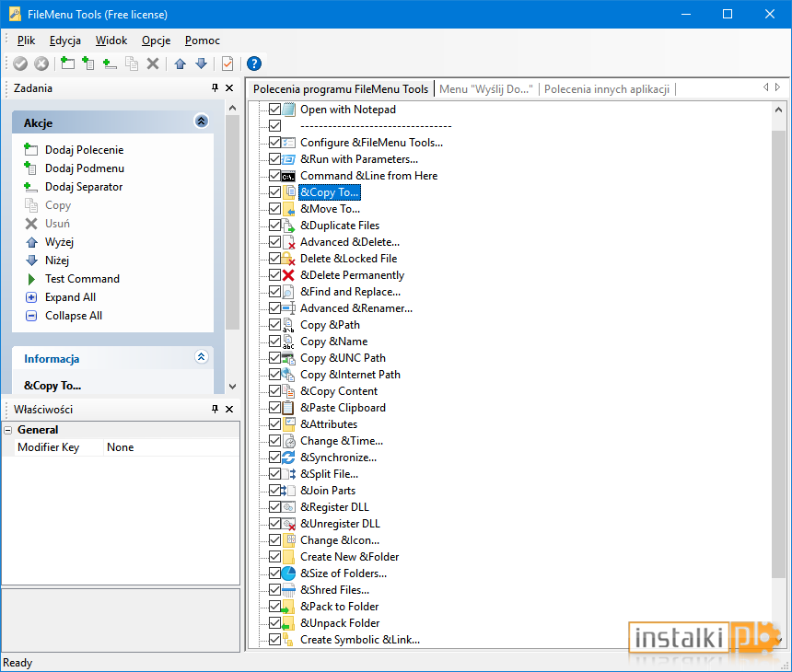Select the Create New &Folder item

click(x=350, y=557)
